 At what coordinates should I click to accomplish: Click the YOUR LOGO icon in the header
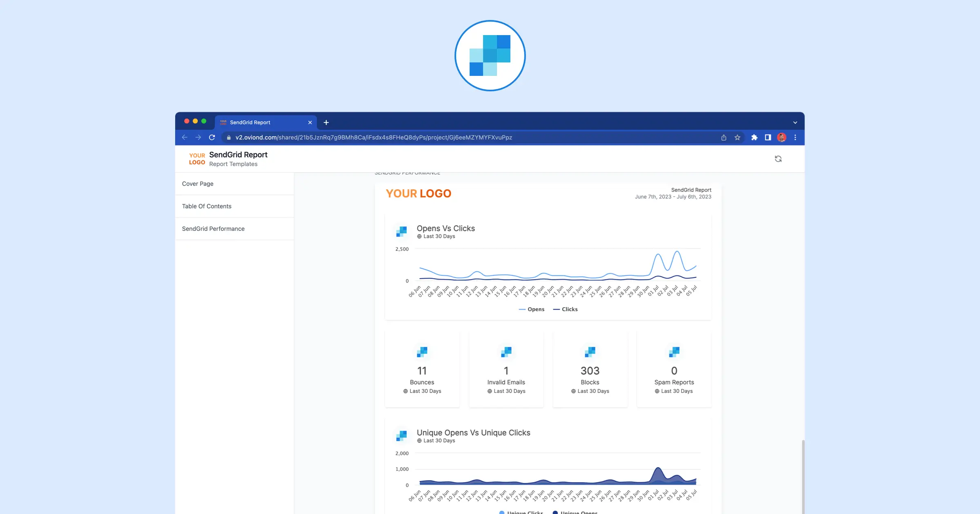point(197,159)
